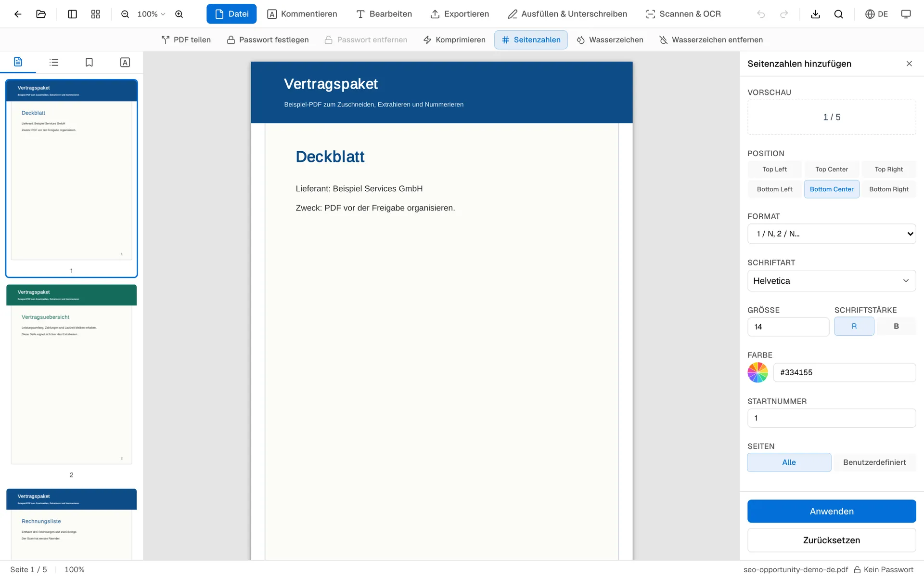Click the Größe input field
This screenshot has width=924, height=578.
(788, 327)
